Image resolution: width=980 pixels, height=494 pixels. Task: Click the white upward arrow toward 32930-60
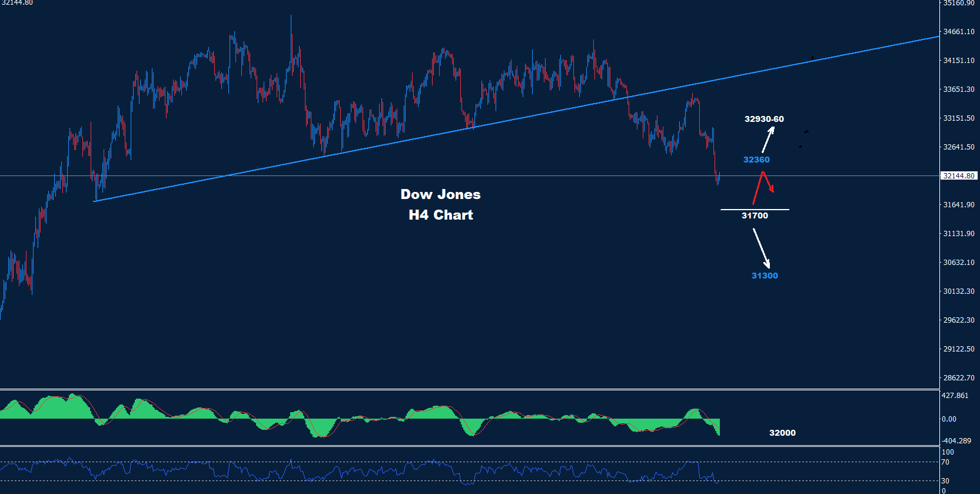tap(768, 139)
